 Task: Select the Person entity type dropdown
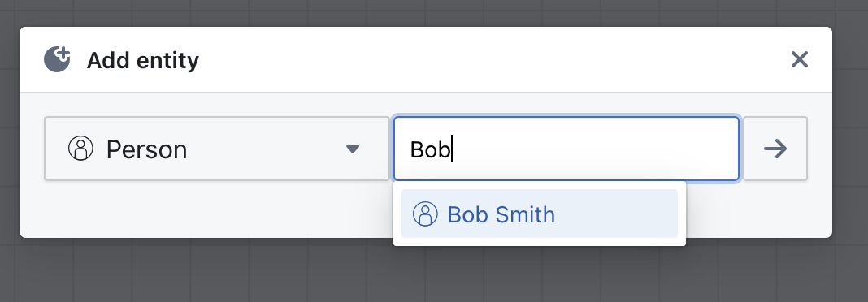click(x=217, y=149)
